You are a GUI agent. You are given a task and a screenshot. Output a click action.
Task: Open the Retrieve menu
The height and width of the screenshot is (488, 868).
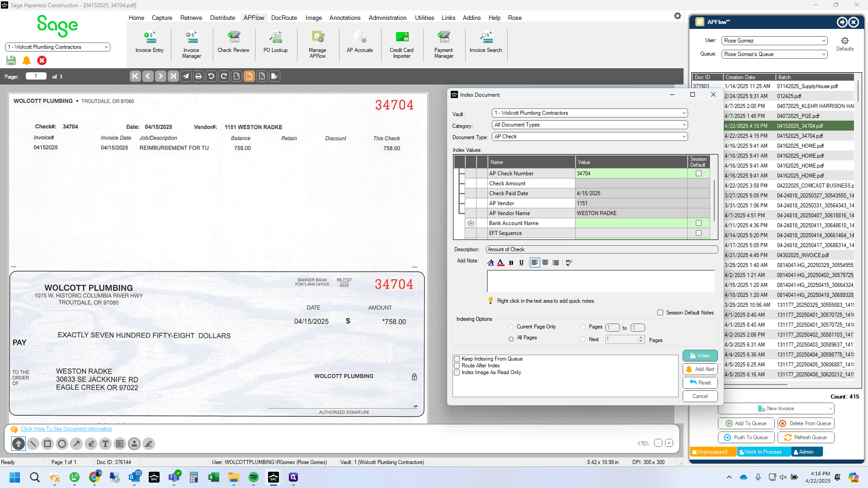(191, 18)
